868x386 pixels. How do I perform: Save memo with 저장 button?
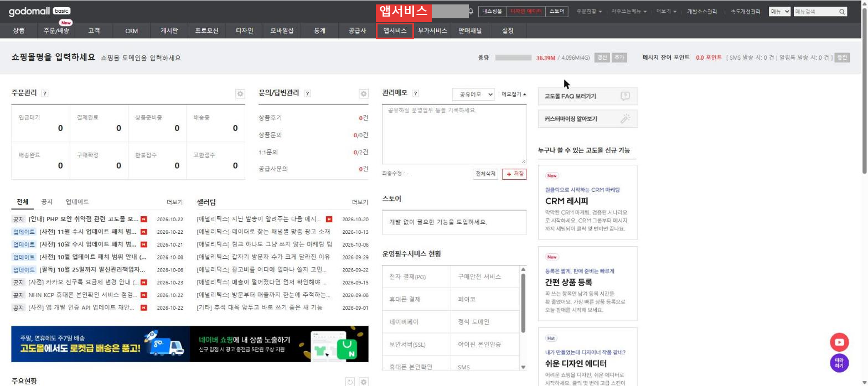pyautogui.click(x=514, y=174)
